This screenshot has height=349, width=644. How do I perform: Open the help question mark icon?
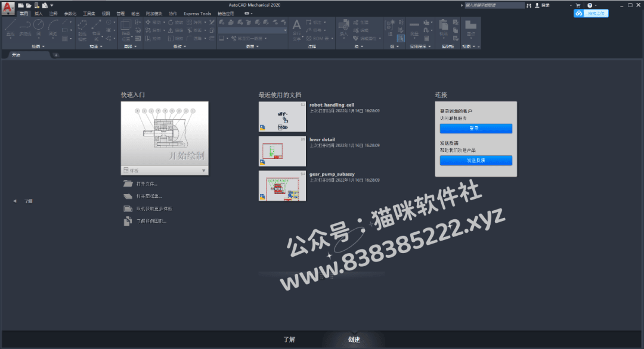click(590, 5)
